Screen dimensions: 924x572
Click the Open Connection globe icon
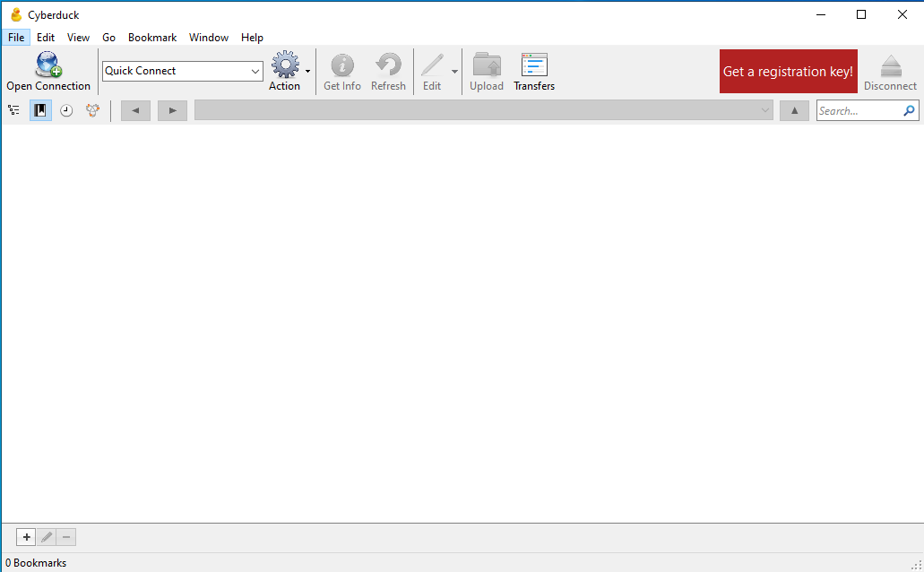(48, 65)
